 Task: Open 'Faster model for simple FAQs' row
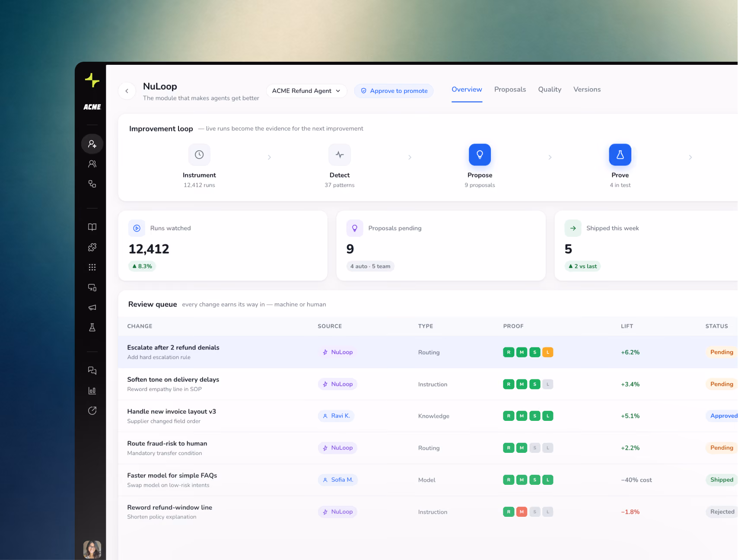(x=428, y=480)
